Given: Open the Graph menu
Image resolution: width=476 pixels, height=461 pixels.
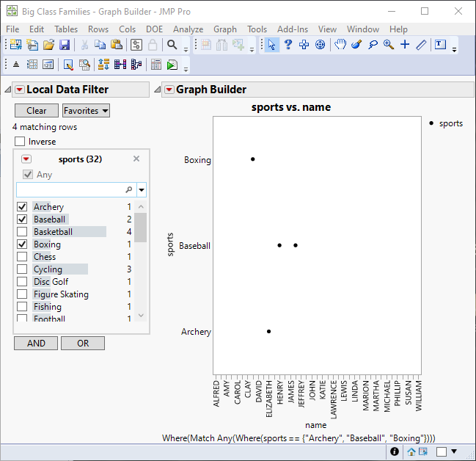Looking at the screenshot, I should point(225,29).
